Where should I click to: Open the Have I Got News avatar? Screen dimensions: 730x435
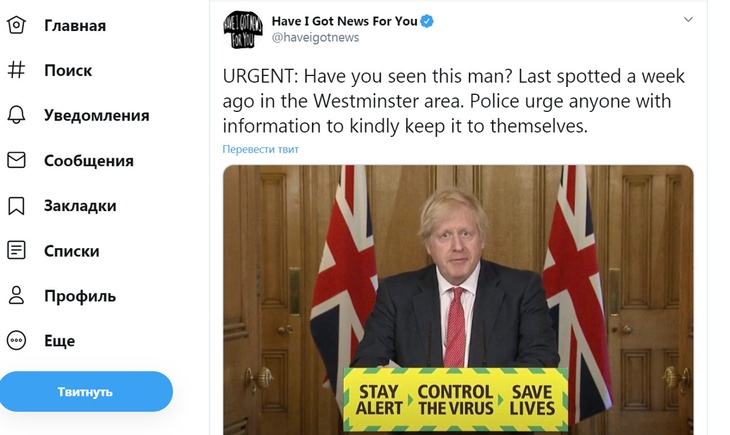coord(243,30)
